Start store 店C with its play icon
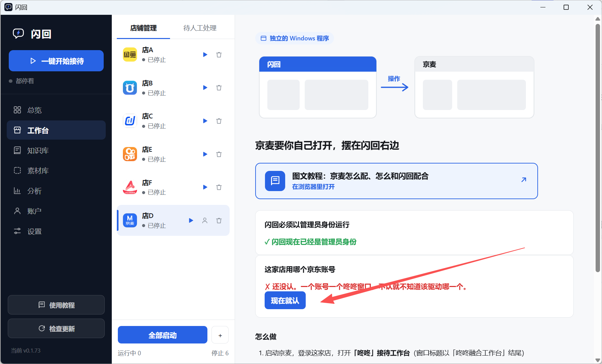This screenshot has height=364, width=602. (205, 121)
